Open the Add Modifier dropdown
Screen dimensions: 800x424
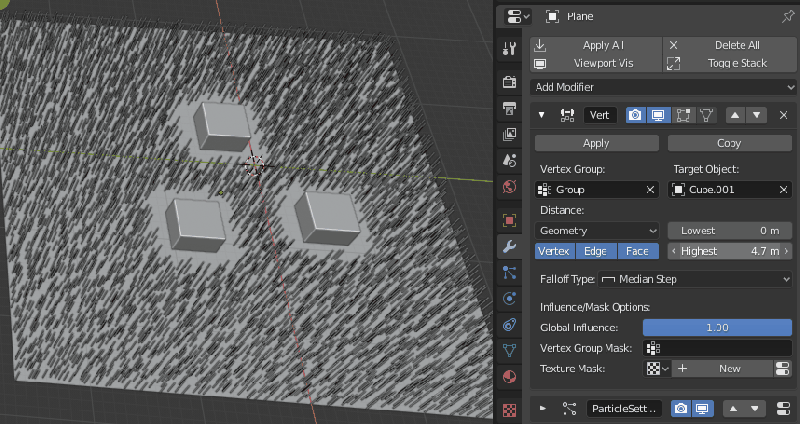(x=663, y=87)
